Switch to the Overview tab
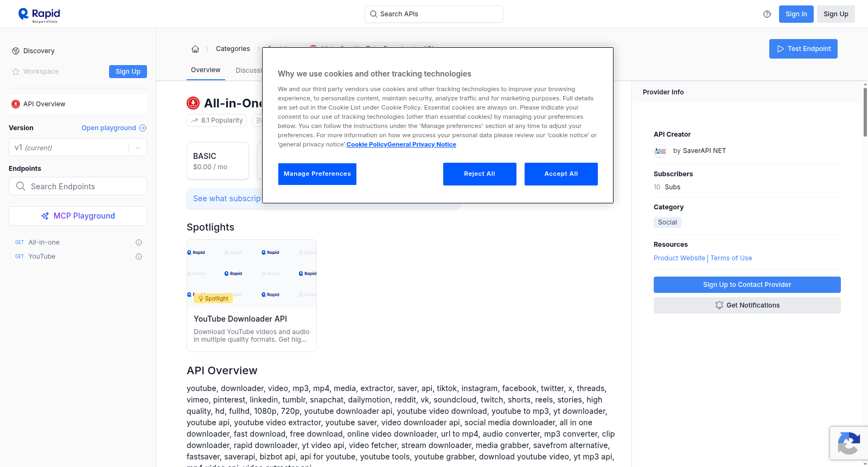The height and width of the screenshot is (467, 868). pos(206,70)
